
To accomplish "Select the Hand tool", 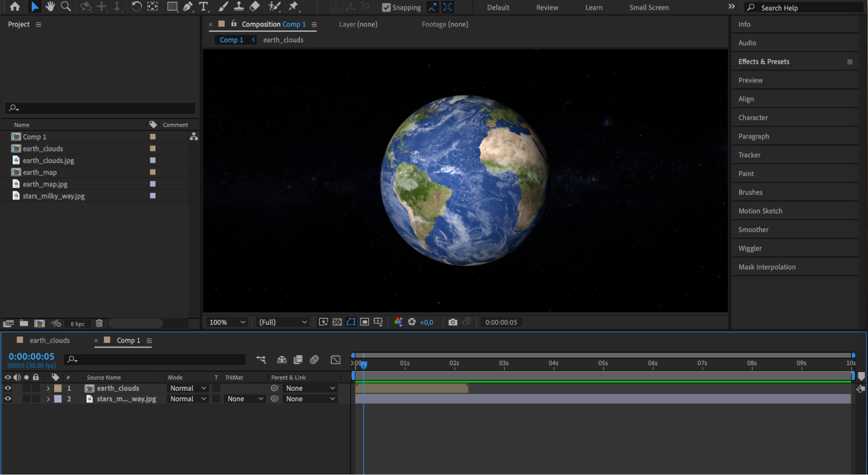I will tap(50, 7).
